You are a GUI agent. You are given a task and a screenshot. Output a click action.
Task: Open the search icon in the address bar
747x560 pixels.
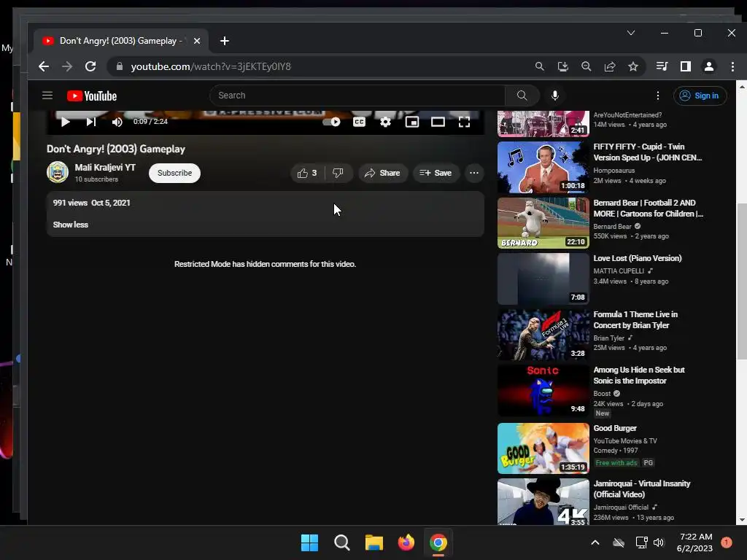tap(539, 66)
